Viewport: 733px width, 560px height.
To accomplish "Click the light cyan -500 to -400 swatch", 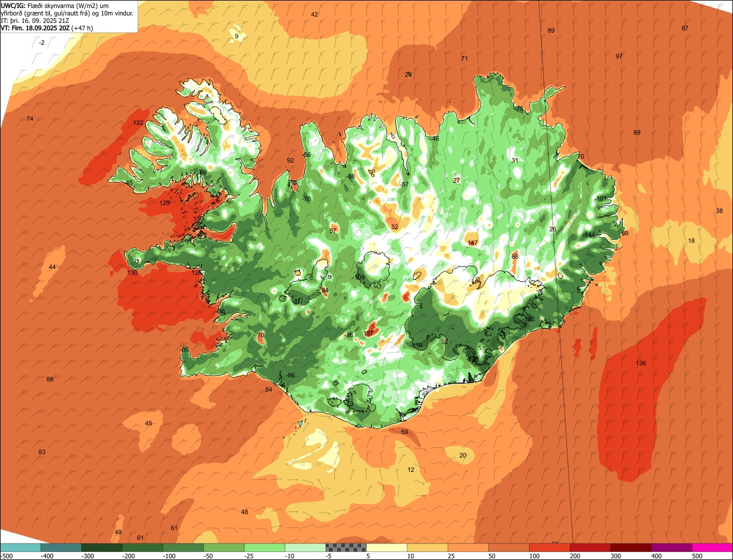I will point(21,547).
